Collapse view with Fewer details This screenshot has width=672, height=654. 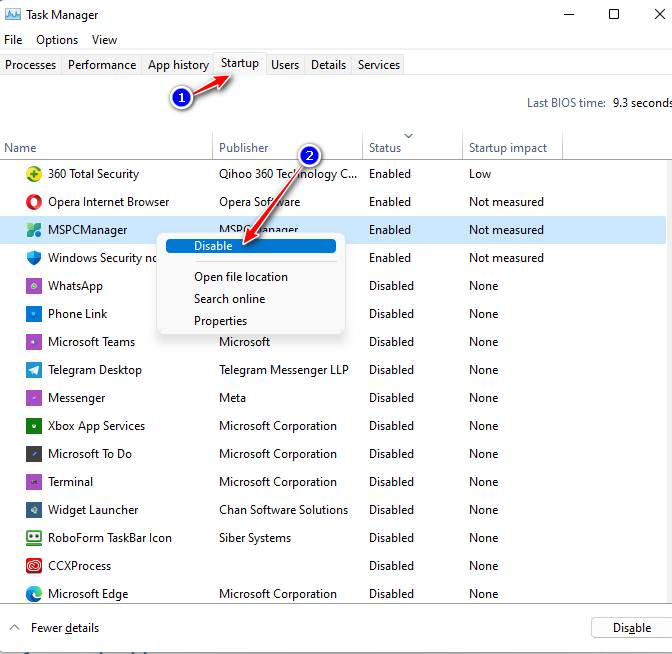(54, 628)
